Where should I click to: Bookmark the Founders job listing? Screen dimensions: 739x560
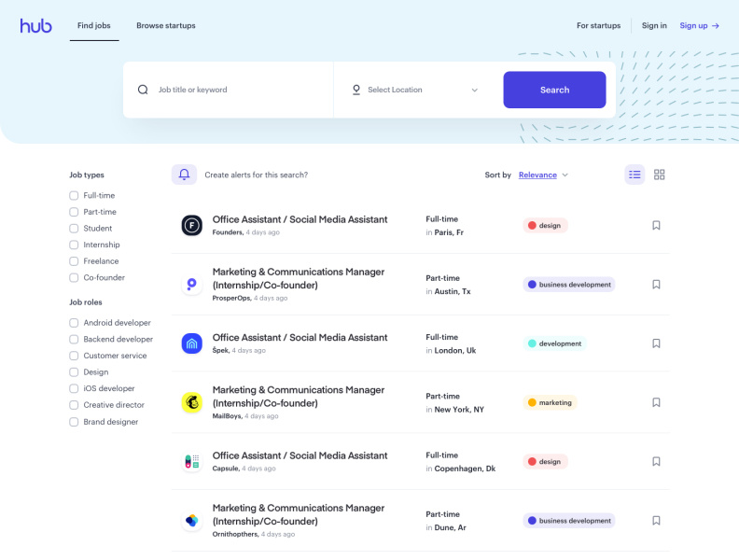point(656,225)
